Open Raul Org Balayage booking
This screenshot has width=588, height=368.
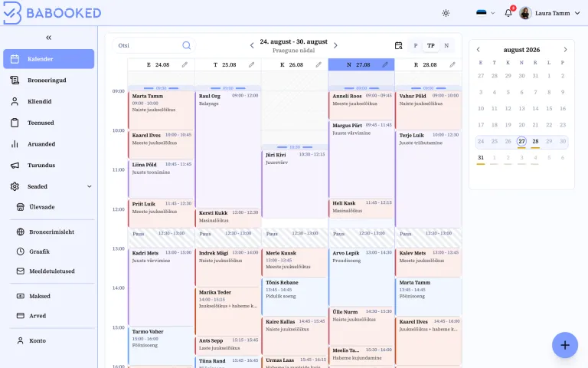click(228, 149)
